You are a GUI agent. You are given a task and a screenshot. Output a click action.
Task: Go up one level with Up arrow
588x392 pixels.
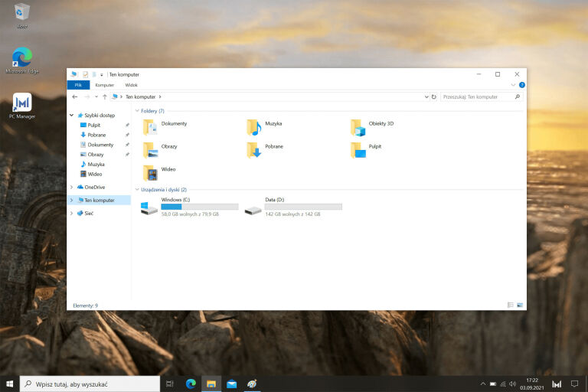(x=105, y=96)
